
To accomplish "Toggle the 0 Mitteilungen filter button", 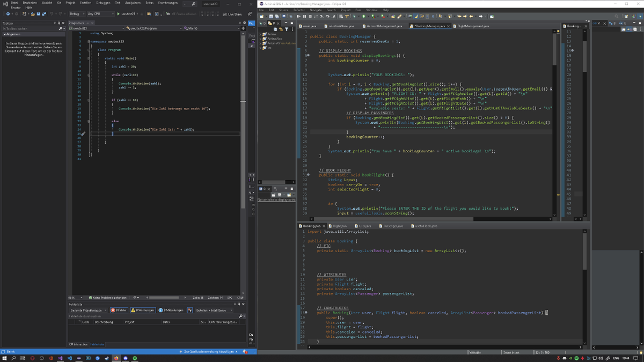I will 171,310.
